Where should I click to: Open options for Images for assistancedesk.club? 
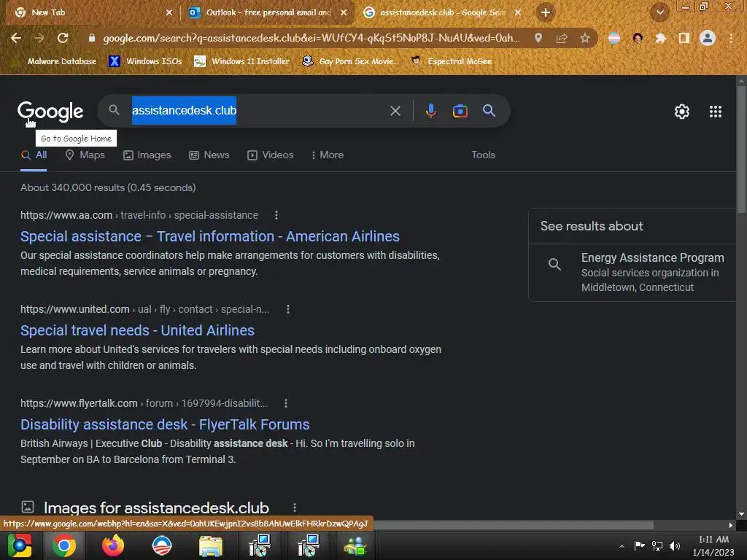tap(295, 507)
